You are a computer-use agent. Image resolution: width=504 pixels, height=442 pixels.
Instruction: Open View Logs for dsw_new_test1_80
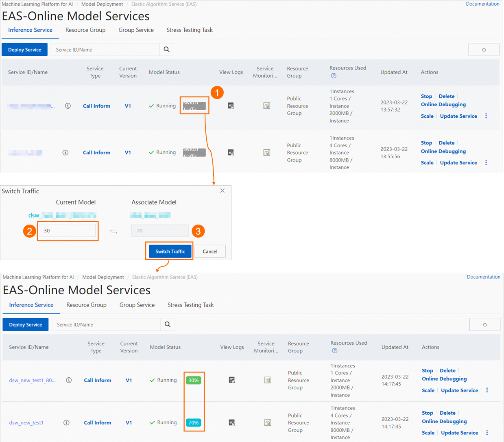pyautogui.click(x=231, y=380)
